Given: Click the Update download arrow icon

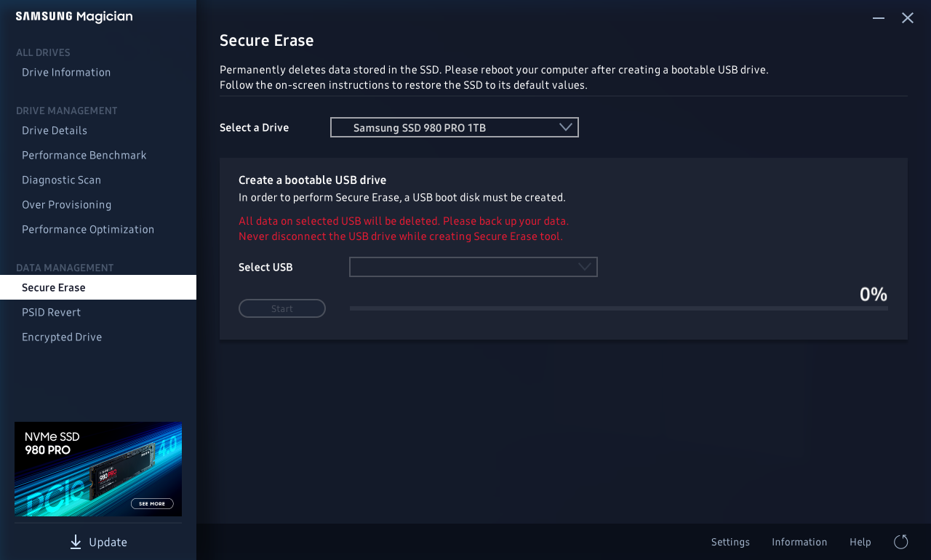Looking at the screenshot, I should point(76,542).
